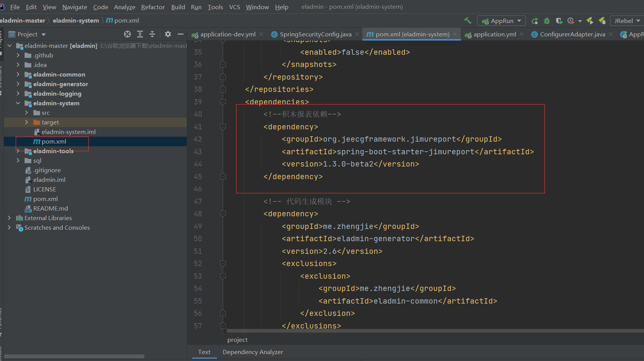644x361 pixels.
Task: Close the application-dev.yml tab
Action: click(x=261, y=34)
